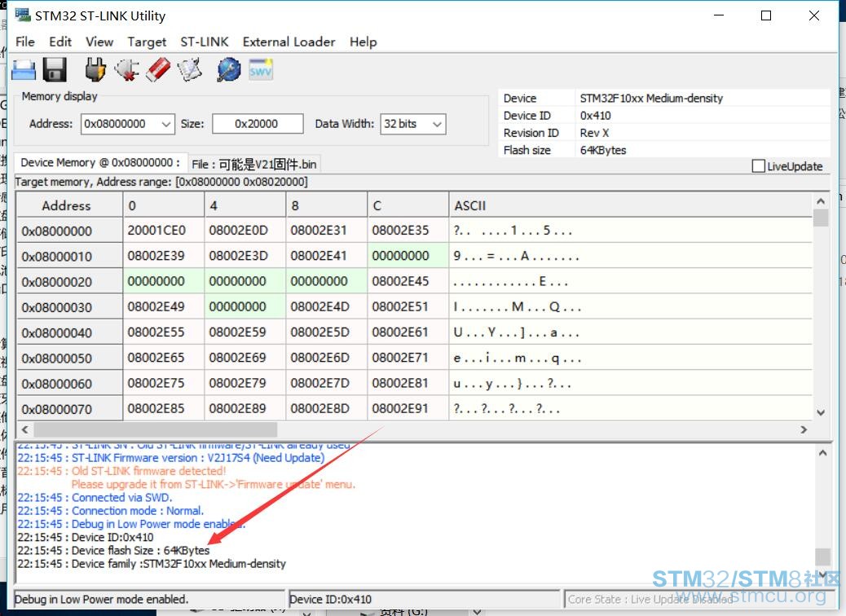Select Device value STM32F10xx Medium-density in info panel
This screenshot has height=616, width=846.
pos(650,98)
